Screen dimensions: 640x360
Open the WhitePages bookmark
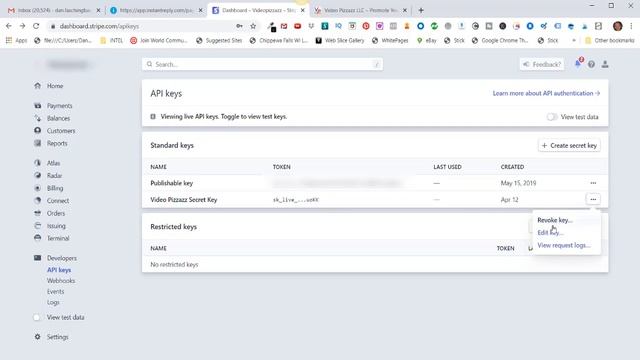[390, 40]
